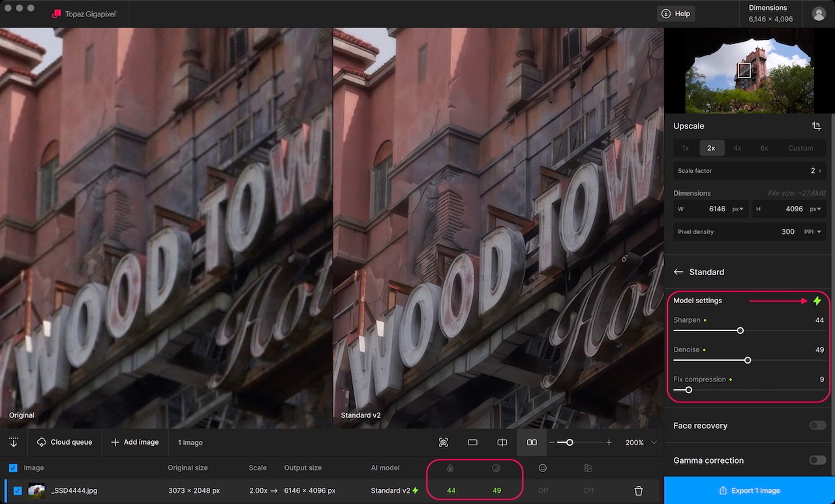This screenshot has width=835, height=504.
Task: Adjust the Sharpen slider handle
Action: 740,331
